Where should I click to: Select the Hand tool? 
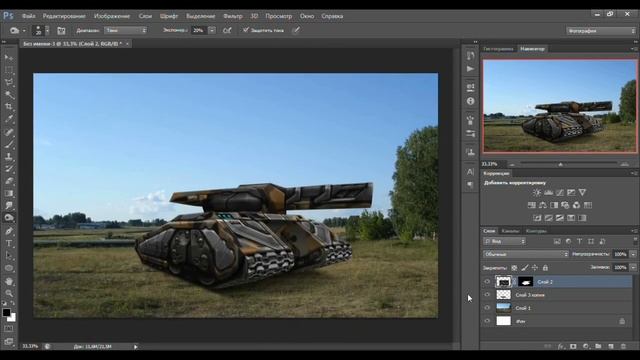point(9,281)
